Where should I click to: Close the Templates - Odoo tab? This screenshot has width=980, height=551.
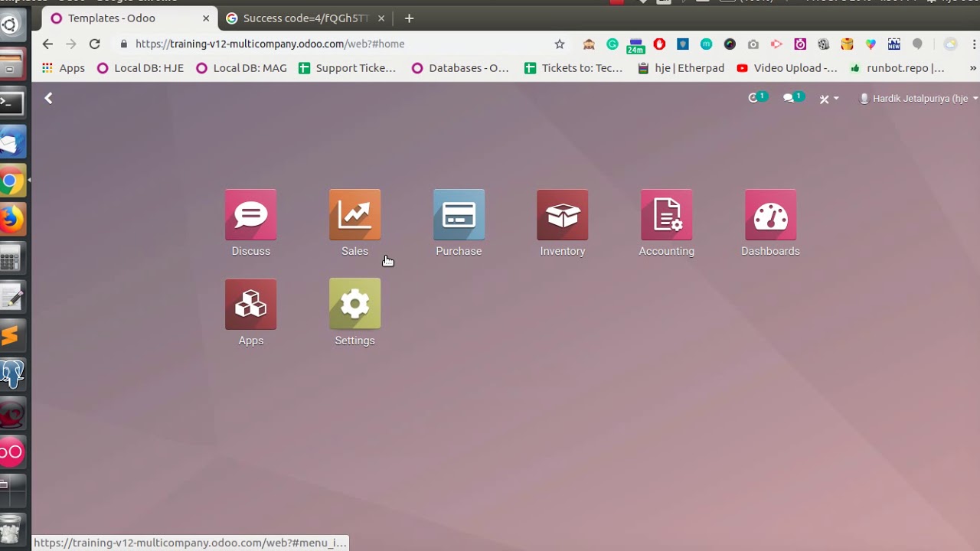coord(206,18)
